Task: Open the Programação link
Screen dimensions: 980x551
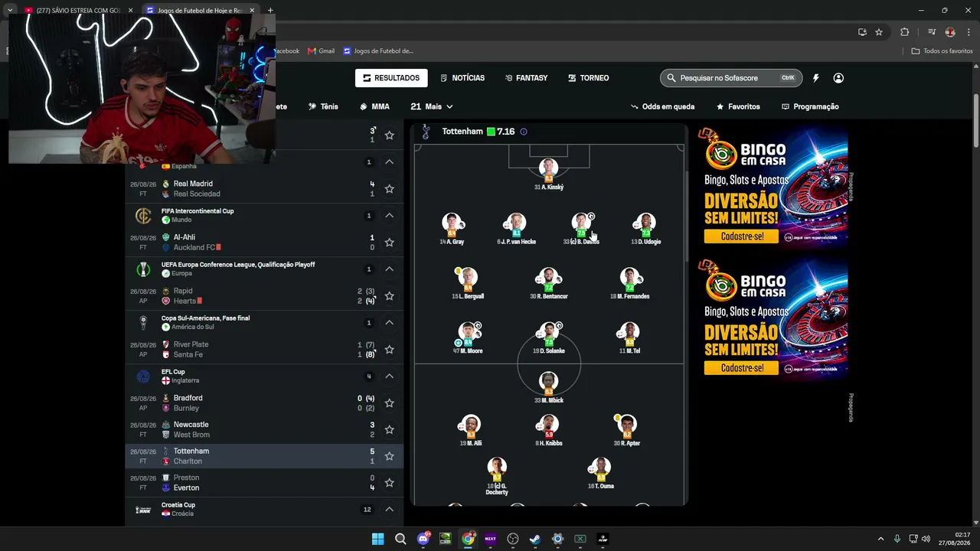Action: click(810, 107)
